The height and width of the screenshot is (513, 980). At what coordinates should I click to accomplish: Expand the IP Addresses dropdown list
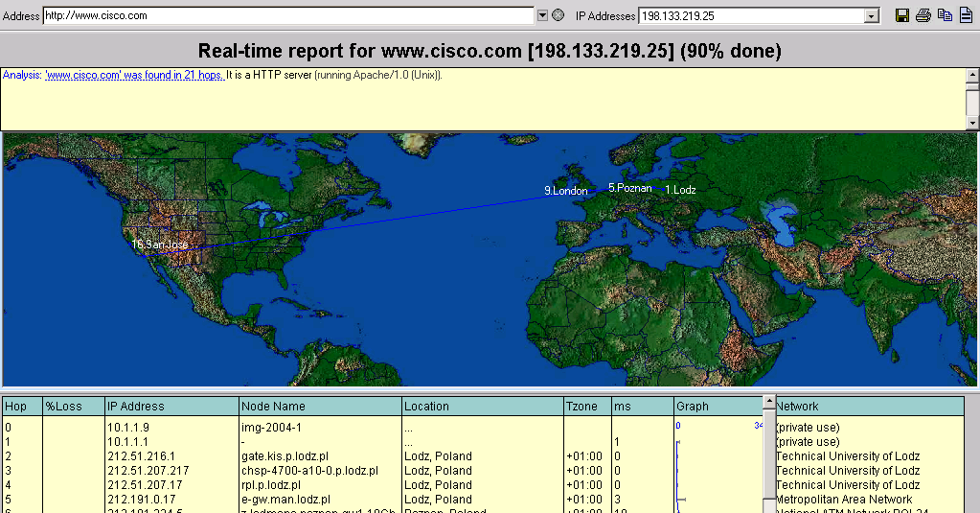point(871,16)
